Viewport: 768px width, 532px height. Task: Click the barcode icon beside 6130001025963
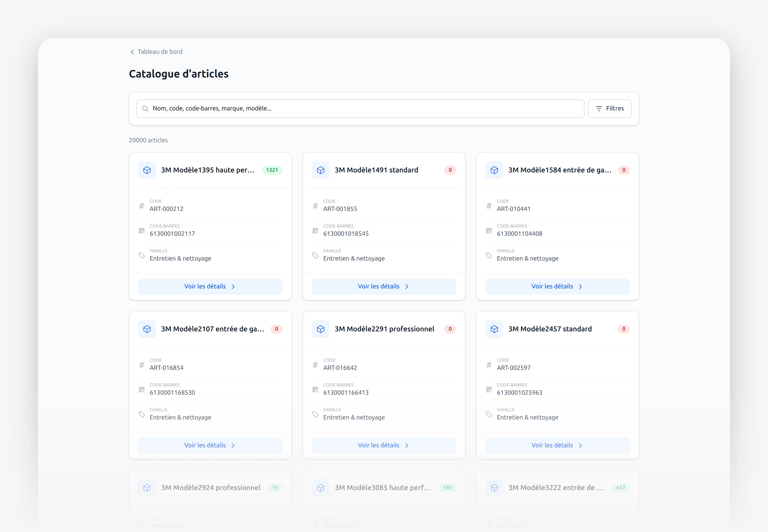(489, 390)
